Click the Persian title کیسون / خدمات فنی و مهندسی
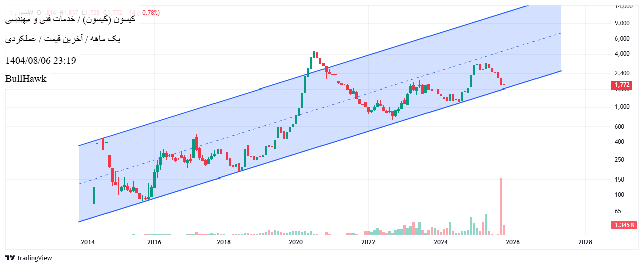The height and width of the screenshot is (267, 644). click(x=70, y=19)
